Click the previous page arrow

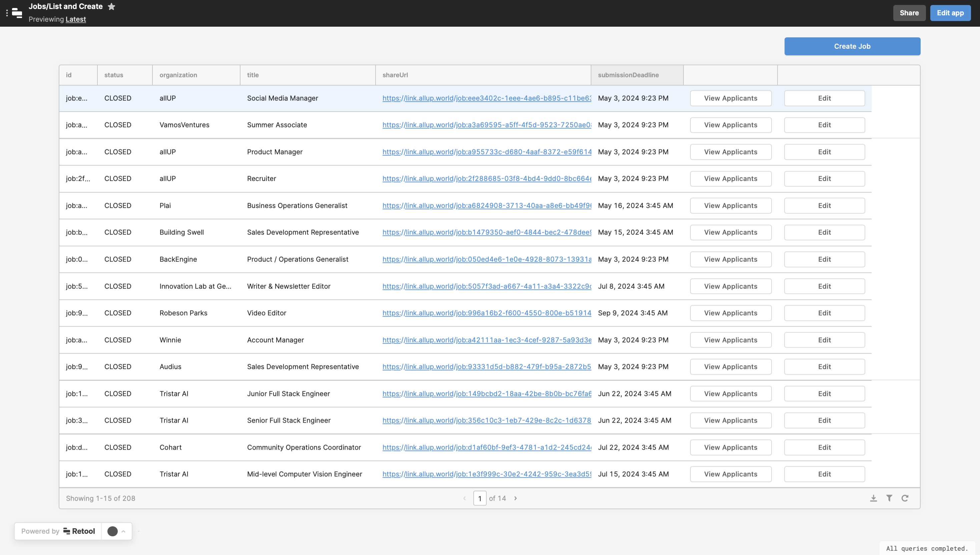click(x=464, y=498)
